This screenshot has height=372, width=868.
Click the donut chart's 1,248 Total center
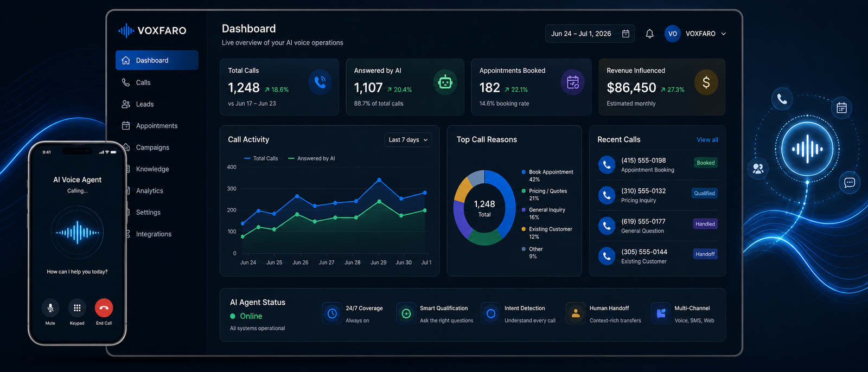484,208
